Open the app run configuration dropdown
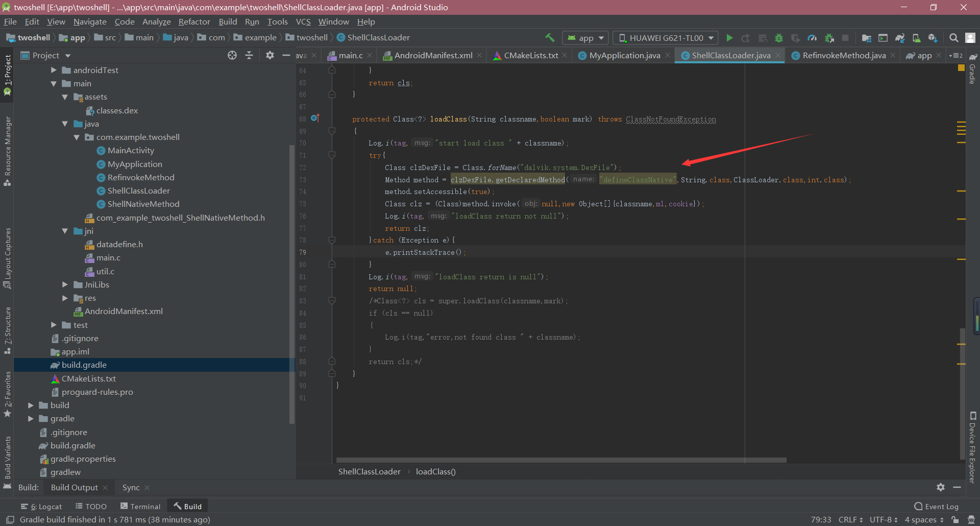 click(586, 38)
